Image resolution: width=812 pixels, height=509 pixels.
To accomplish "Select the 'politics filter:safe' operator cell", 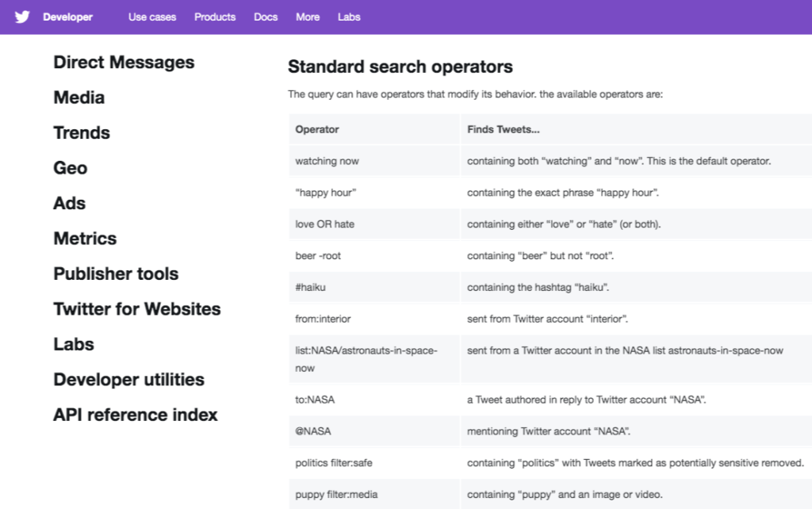I will [x=374, y=463].
